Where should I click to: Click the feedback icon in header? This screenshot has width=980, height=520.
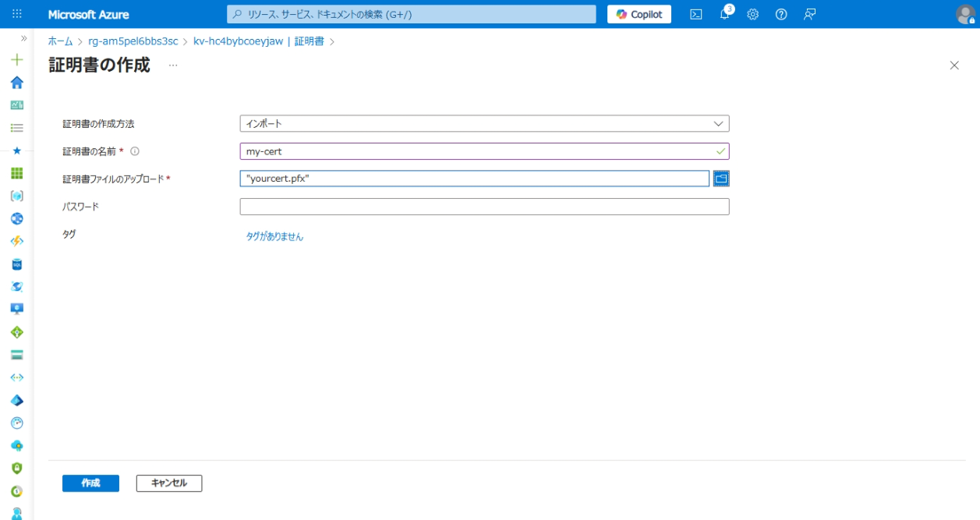[x=809, y=14]
